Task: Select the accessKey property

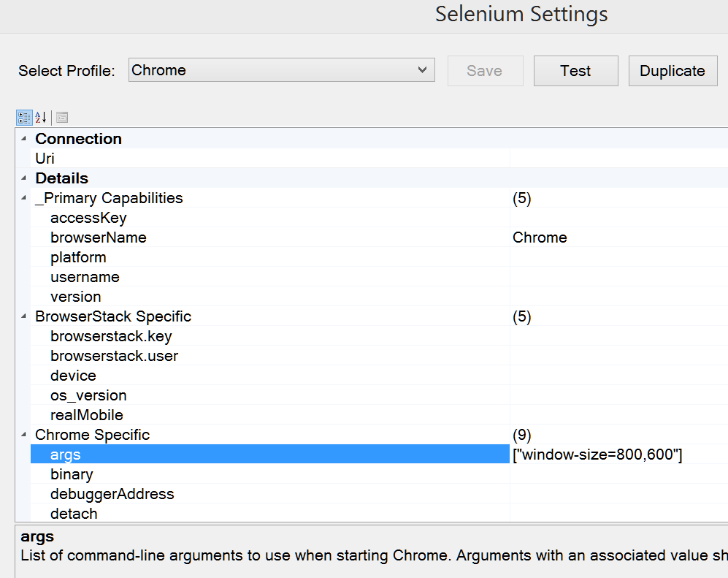Action: [x=88, y=218]
